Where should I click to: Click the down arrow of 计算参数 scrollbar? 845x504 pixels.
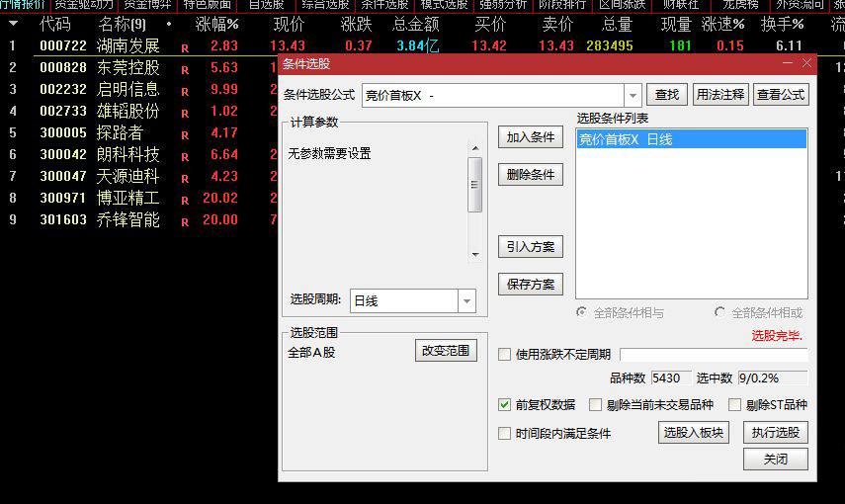474,254
